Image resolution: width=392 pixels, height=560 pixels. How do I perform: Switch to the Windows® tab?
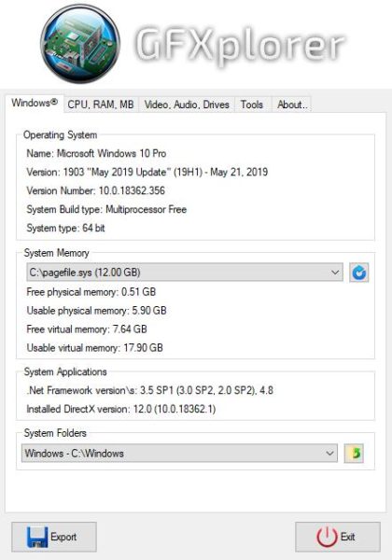pyautogui.click(x=35, y=103)
